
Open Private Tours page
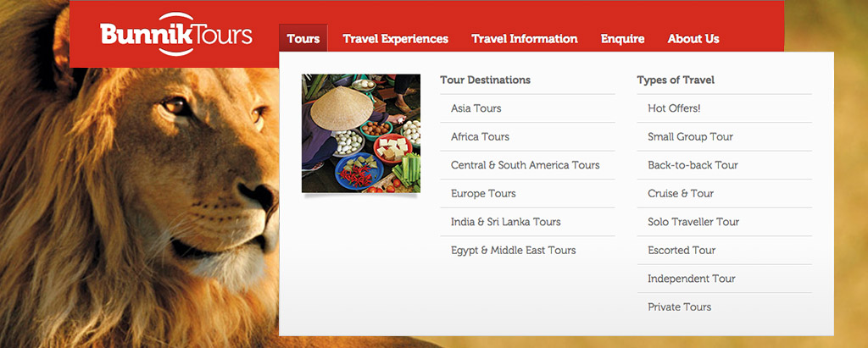tap(679, 307)
